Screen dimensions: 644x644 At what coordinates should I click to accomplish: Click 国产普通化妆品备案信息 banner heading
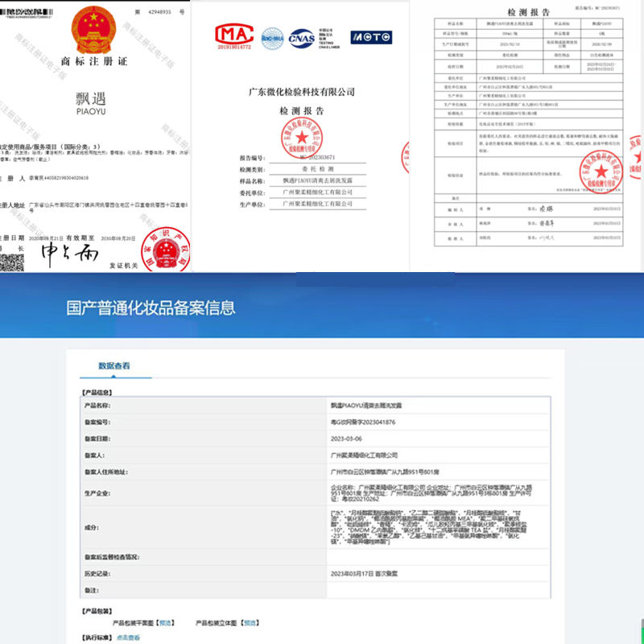point(151,308)
